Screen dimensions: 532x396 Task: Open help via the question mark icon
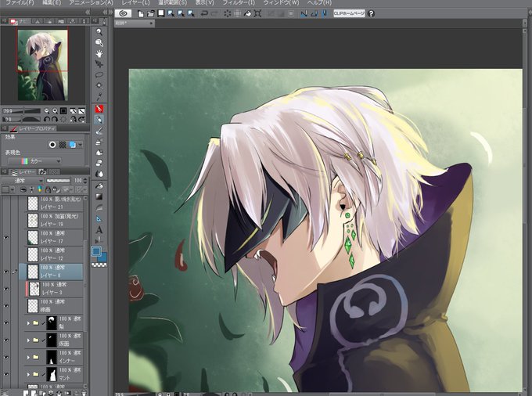[x=371, y=13]
